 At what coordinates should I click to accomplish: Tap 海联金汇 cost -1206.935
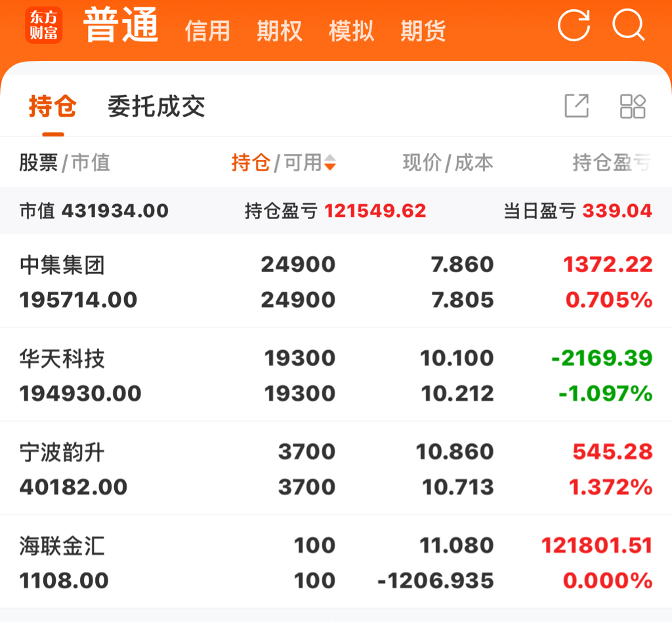pos(436,580)
